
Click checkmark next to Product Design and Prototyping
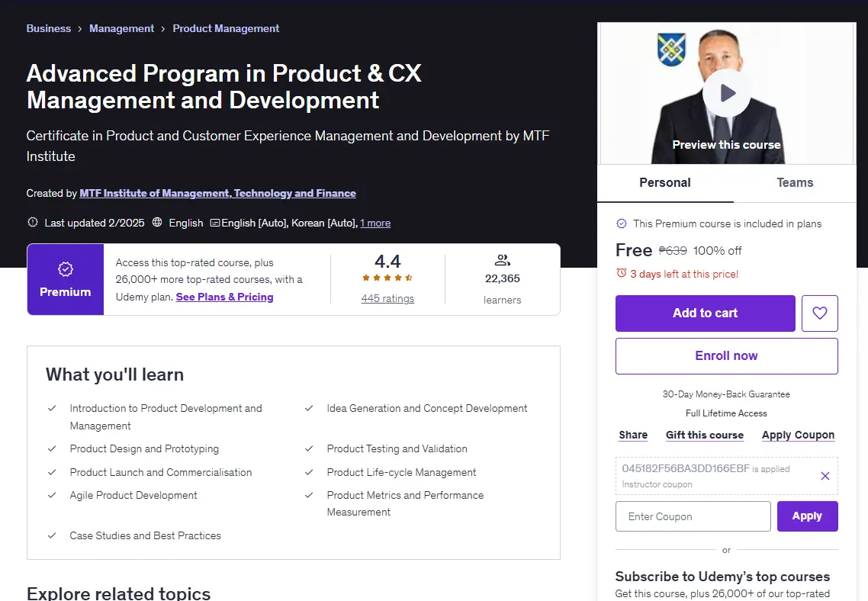(52, 448)
